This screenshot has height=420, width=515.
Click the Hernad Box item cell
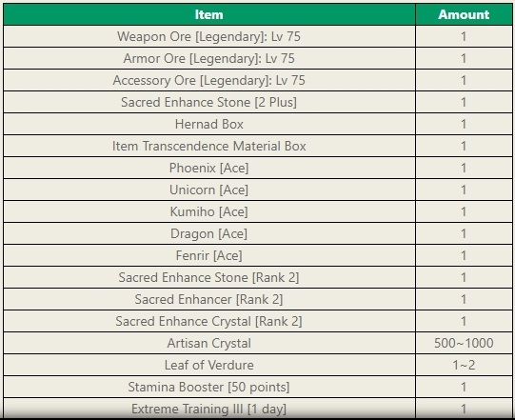[209, 124]
